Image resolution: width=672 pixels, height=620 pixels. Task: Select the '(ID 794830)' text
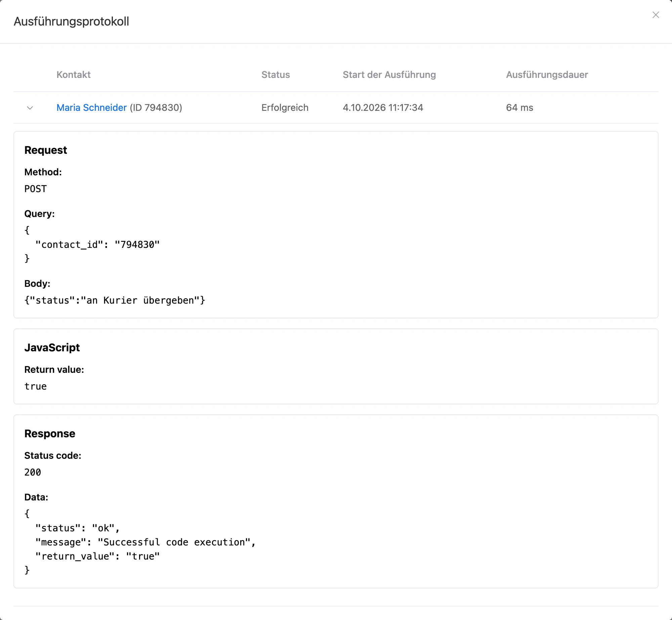(x=156, y=107)
